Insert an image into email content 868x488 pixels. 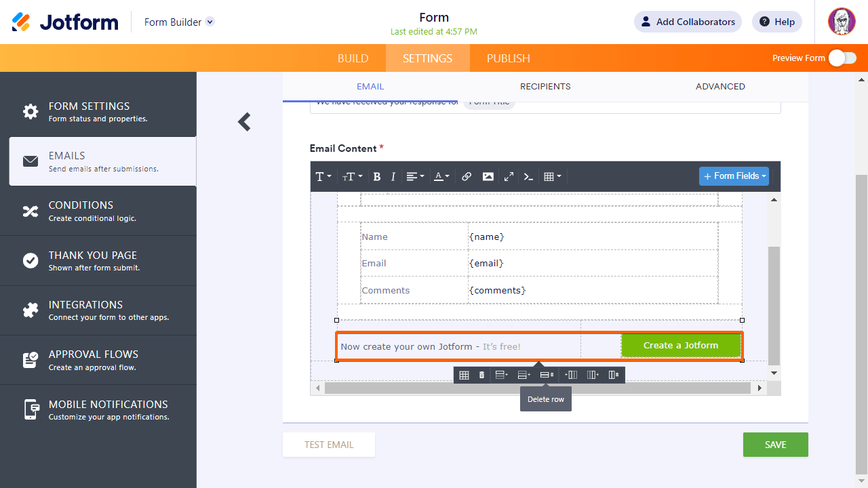pos(488,177)
